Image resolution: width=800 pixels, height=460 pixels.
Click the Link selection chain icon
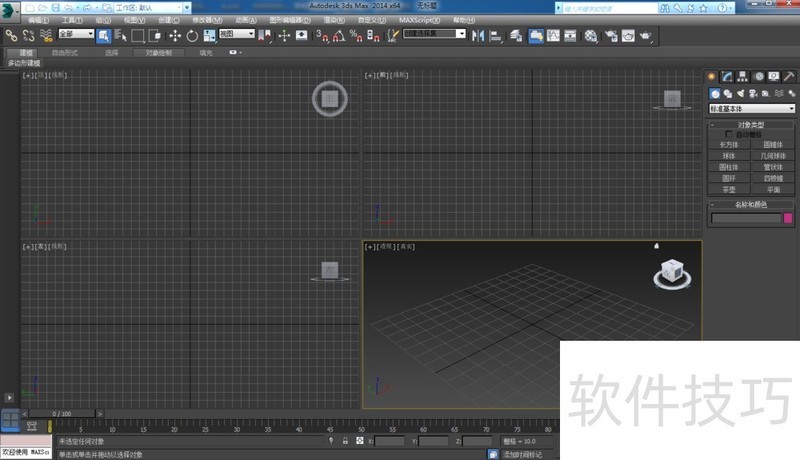pos(11,35)
